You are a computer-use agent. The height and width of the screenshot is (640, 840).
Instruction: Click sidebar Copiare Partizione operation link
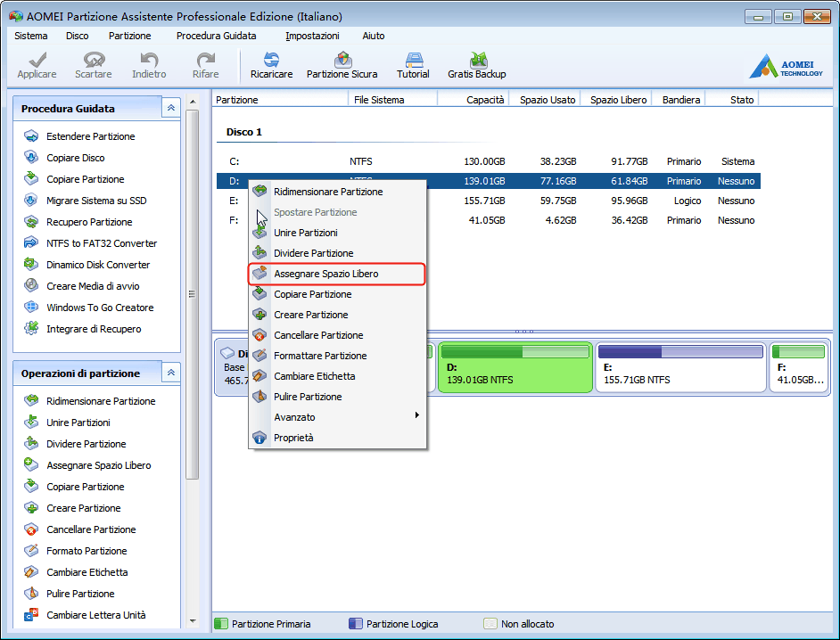click(x=86, y=487)
